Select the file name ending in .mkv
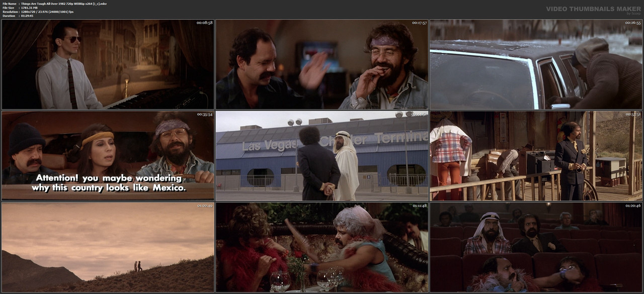 [63, 4]
